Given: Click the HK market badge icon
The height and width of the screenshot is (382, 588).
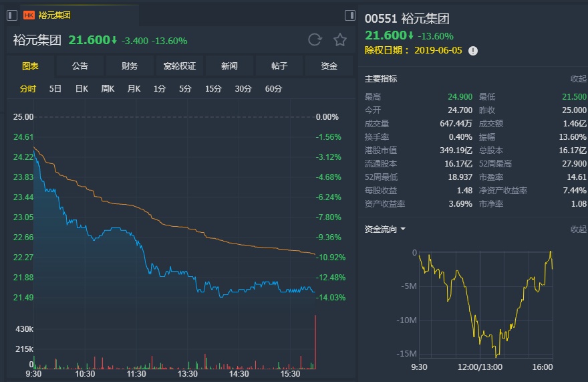Looking at the screenshot, I should 29,15.
